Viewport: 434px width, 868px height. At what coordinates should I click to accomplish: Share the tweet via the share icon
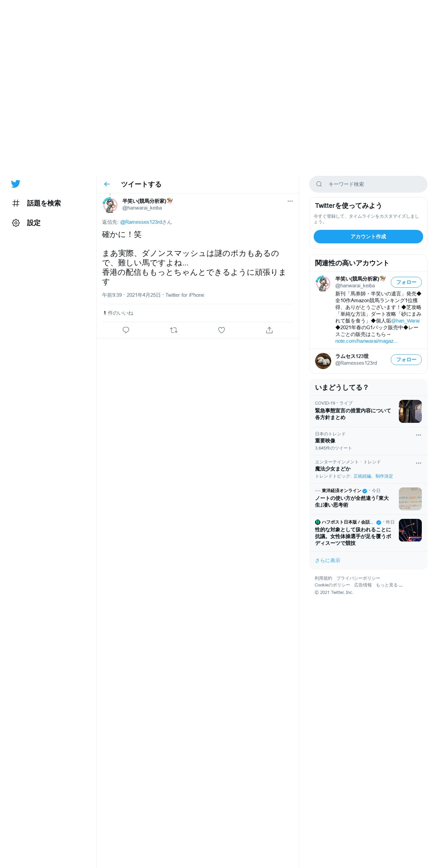coord(269,330)
